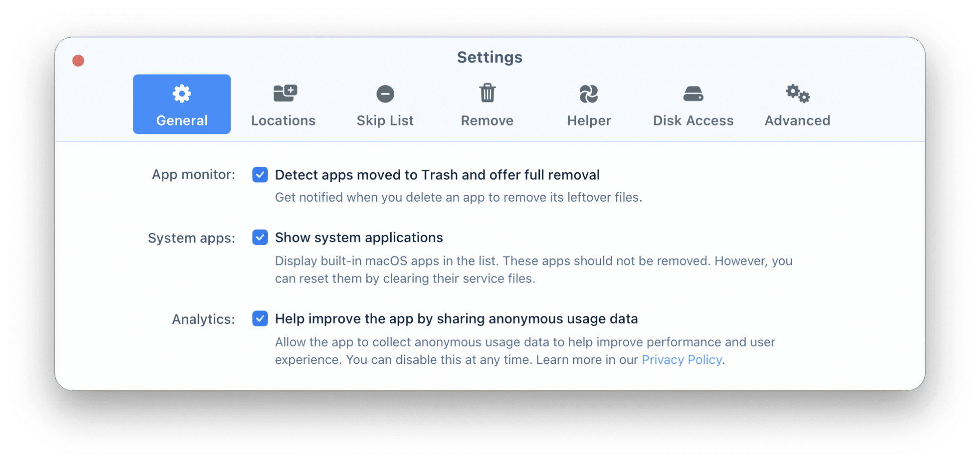
Task: Open the Remove trash can icon
Action: pos(487,93)
